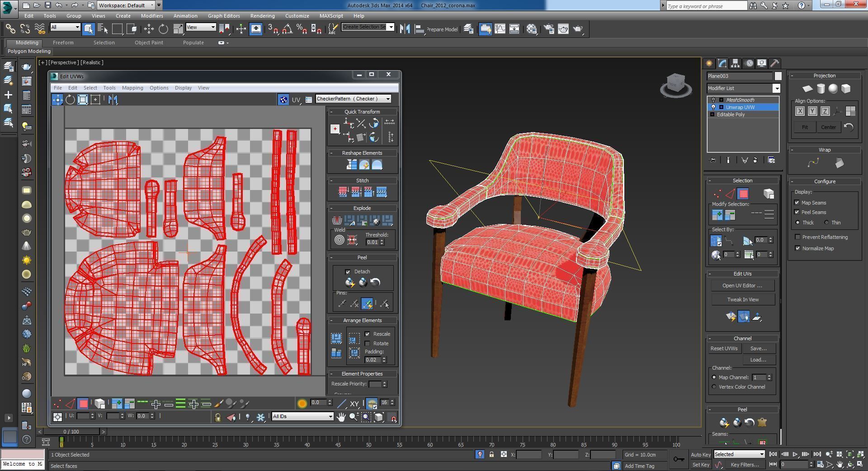868x471 pixels.
Task: Select Polygon sub-object mode in command panel
Action: point(743,194)
